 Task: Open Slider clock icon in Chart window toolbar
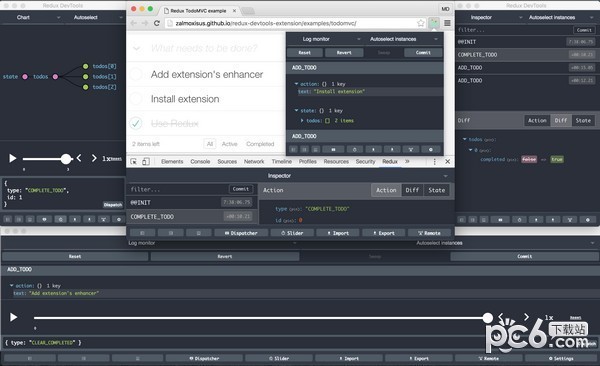pyautogui.click(x=60, y=219)
